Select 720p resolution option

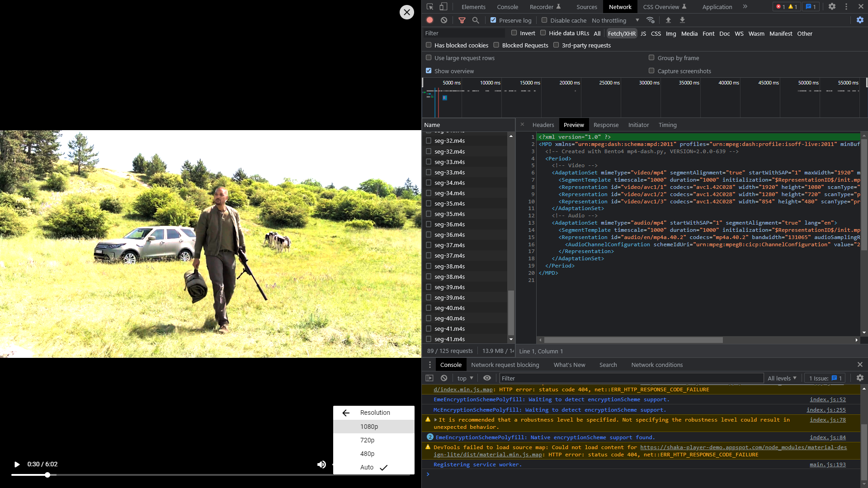click(x=367, y=440)
